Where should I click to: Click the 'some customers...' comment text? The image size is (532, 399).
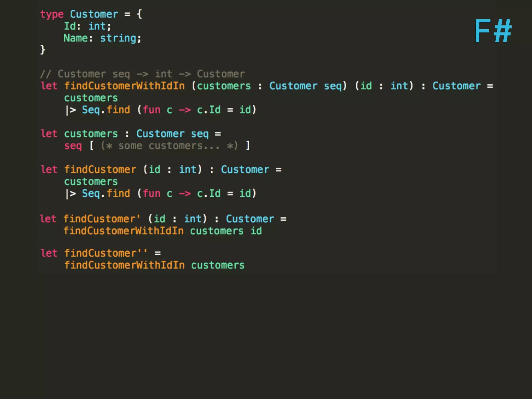pos(169,146)
